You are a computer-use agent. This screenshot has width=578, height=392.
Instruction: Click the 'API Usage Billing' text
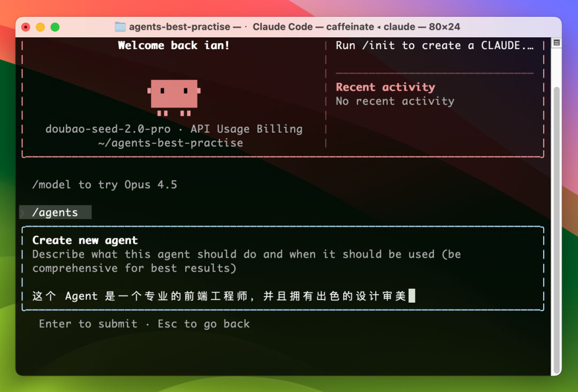247,129
